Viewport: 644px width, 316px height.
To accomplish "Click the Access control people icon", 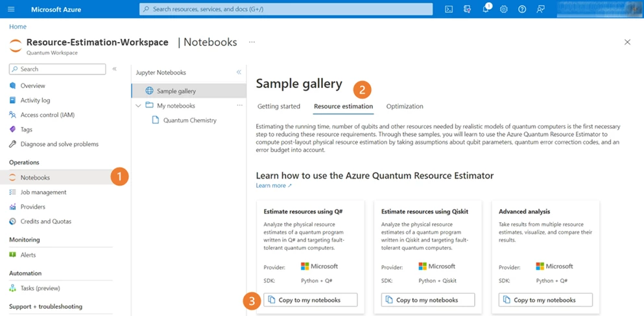I will tap(13, 115).
